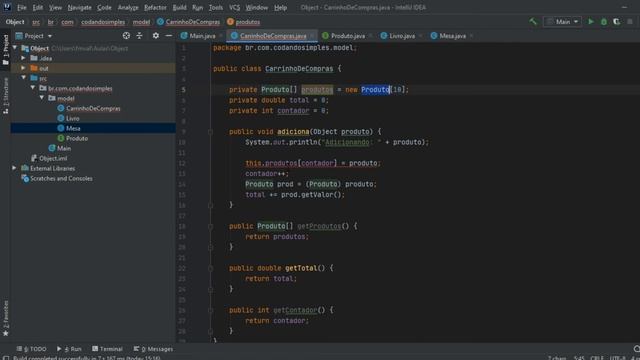Toggle the Structure side tool window
Screen dimensions: 640x360
(5, 96)
